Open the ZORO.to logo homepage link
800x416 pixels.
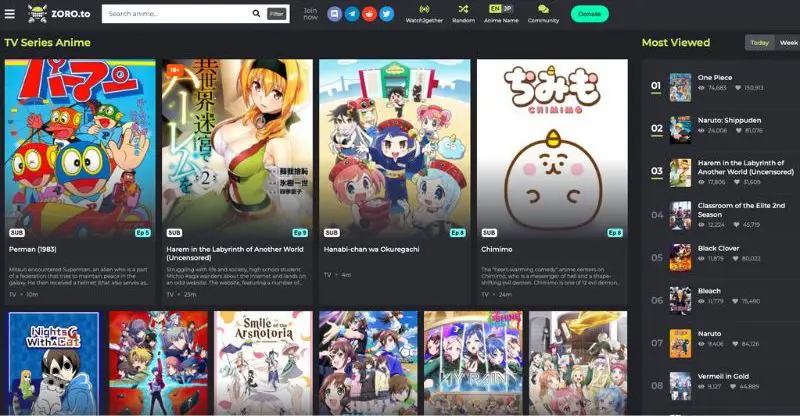59,14
